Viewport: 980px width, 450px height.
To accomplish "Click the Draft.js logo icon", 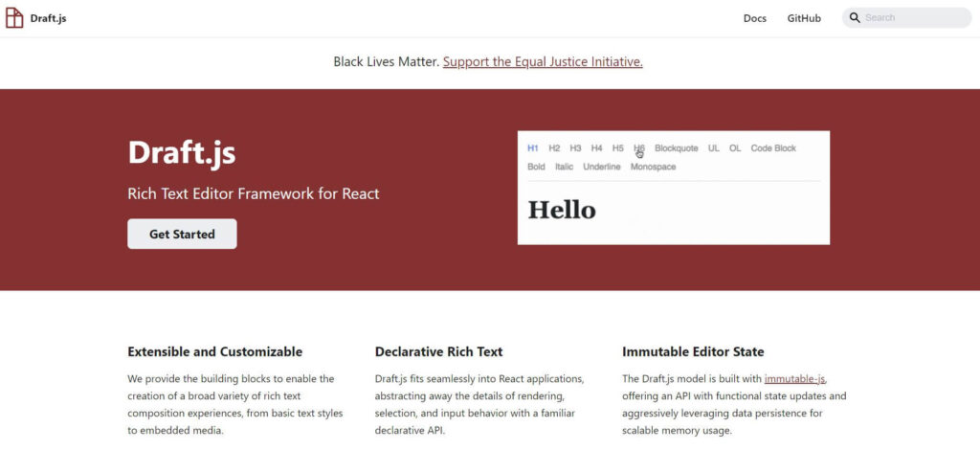I will (14, 18).
